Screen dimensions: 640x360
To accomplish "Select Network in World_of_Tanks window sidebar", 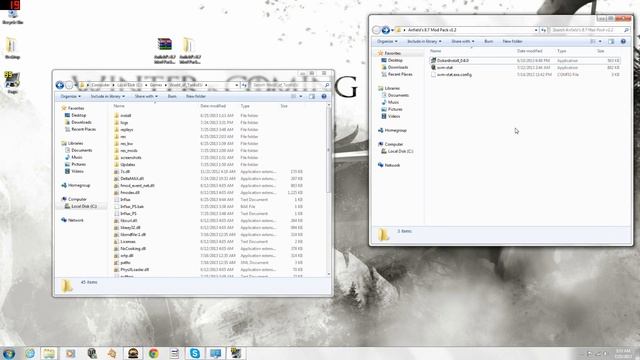I will coord(76,220).
